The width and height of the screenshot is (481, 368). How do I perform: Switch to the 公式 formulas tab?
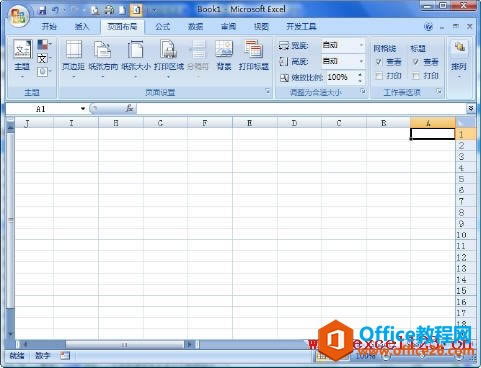162,27
